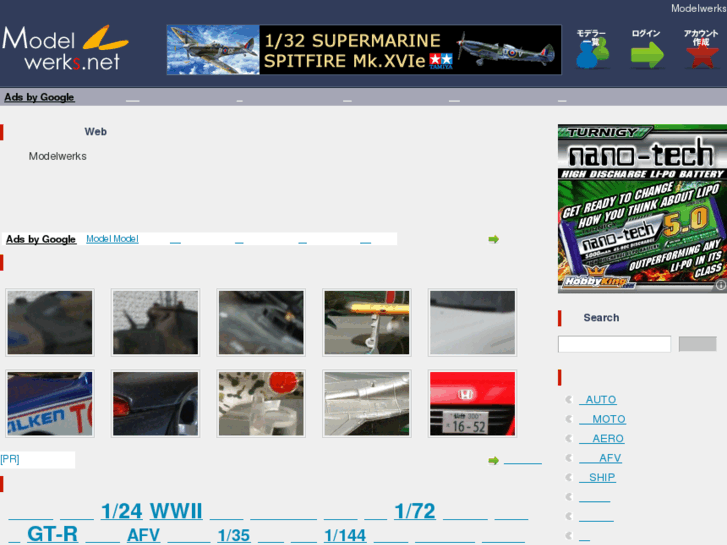Click bullet icon beside AERO category
Screen dimensions: 727x545
pos(569,439)
